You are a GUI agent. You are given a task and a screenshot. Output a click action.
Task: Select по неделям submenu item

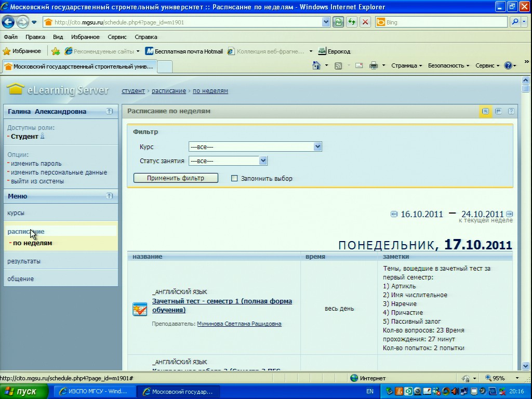[32, 243]
